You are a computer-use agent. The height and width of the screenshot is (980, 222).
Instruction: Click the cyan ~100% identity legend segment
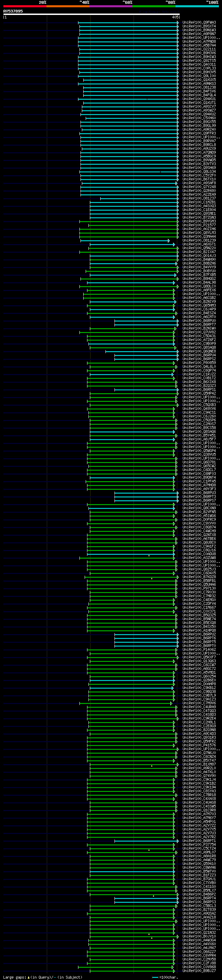[x=197, y=6]
